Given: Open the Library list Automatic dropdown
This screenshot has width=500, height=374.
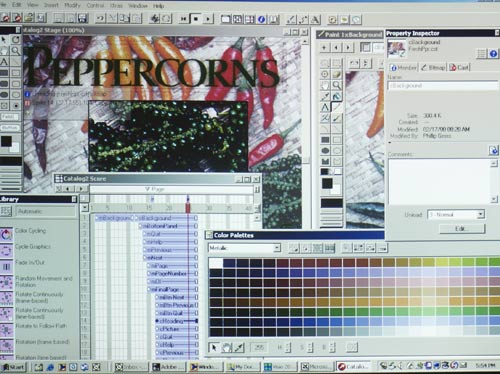Looking at the screenshot, I should 46,211.
